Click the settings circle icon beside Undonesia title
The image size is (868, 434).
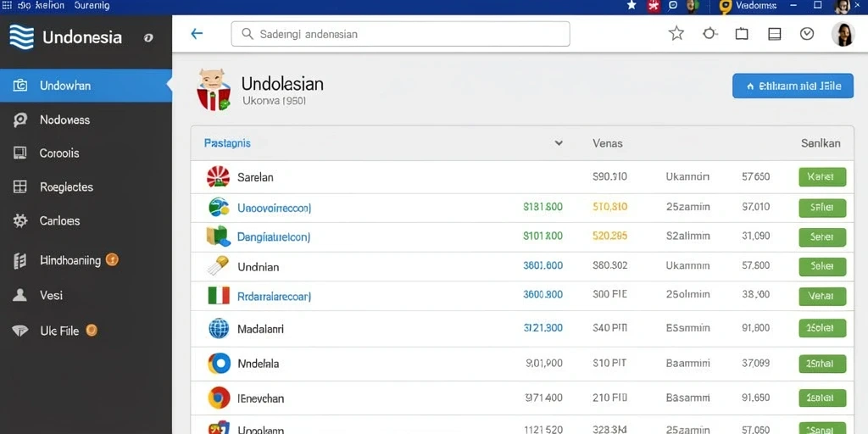(x=148, y=37)
